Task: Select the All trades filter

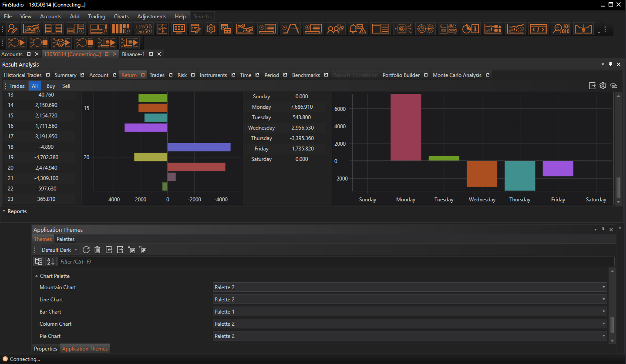Action: pos(35,86)
